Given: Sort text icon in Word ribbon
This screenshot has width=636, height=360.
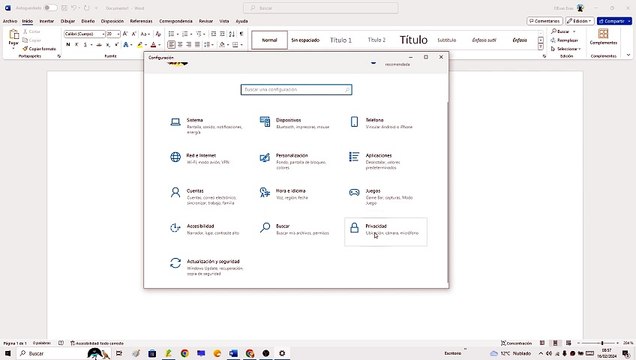Looking at the screenshot, I should (x=232, y=34).
